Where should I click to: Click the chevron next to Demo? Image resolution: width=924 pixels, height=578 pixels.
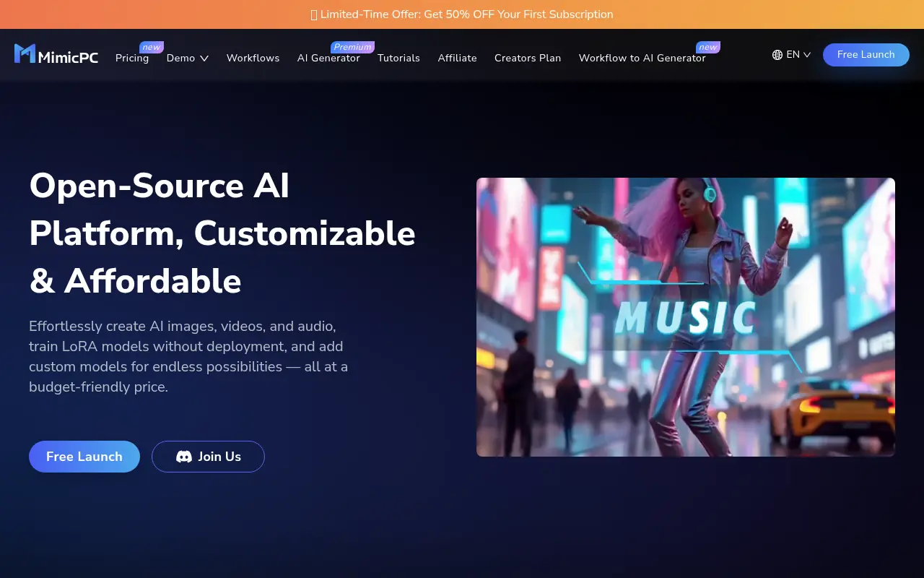204,58
